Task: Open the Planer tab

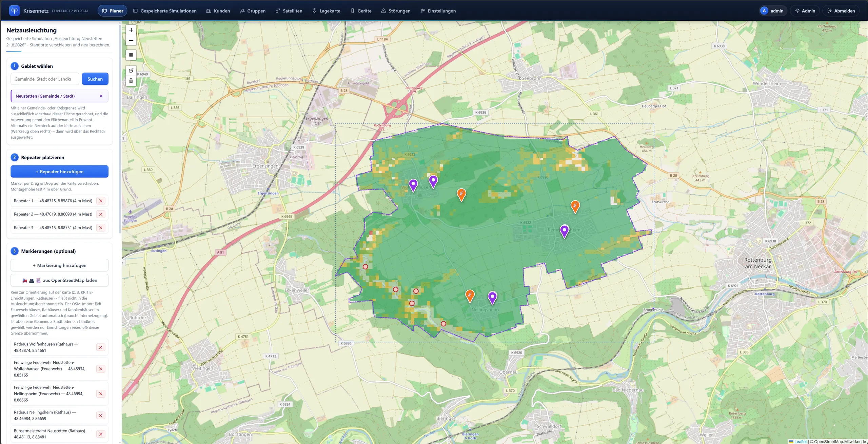Action: point(113,11)
